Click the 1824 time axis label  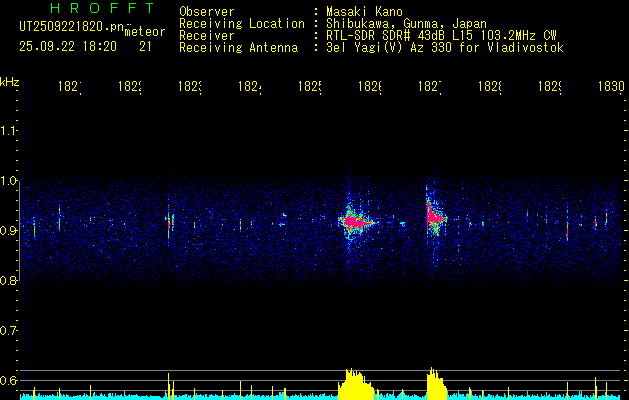coord(250,86)
